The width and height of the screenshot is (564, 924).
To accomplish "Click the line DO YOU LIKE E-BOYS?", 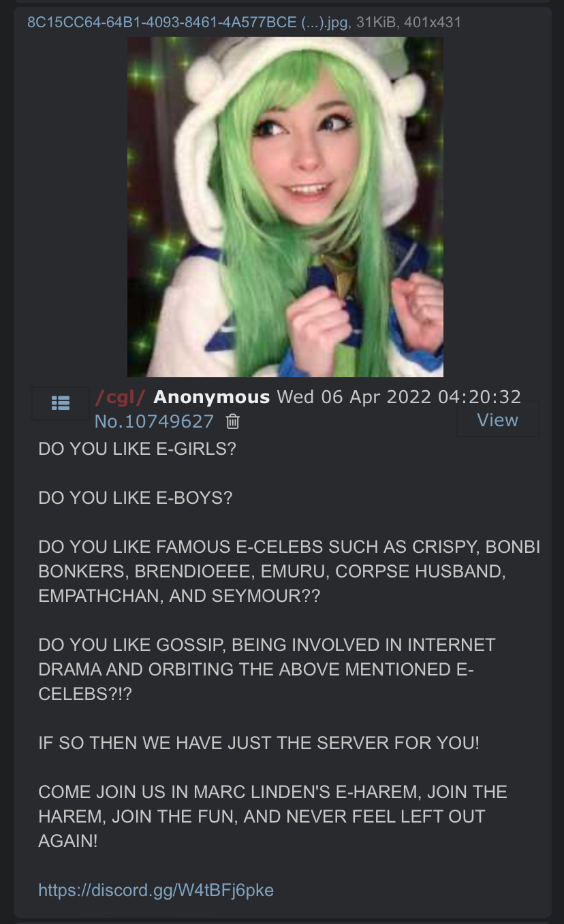I will [136, 498].
